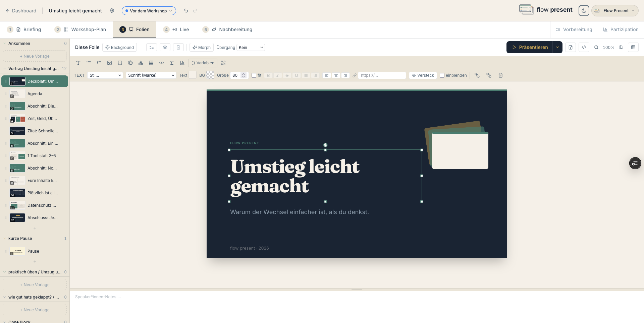Click the undo arrow in the header
This screenshot has width=644, height=323.
(186, 11)
